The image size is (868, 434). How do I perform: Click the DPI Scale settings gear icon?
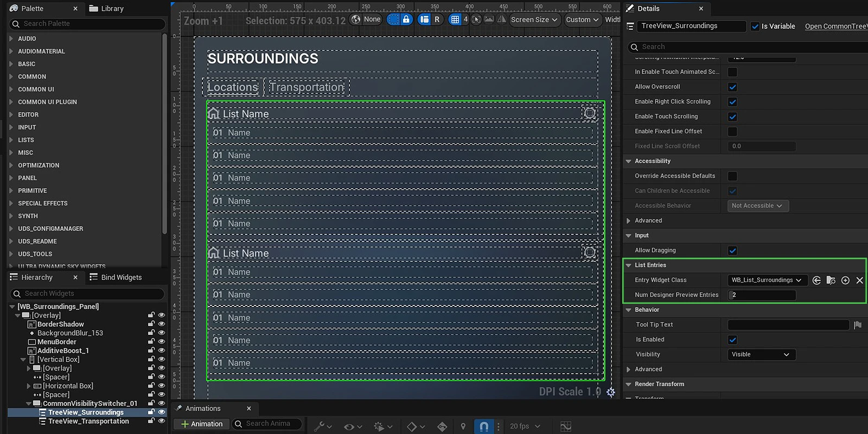click(x=611, y=392)
